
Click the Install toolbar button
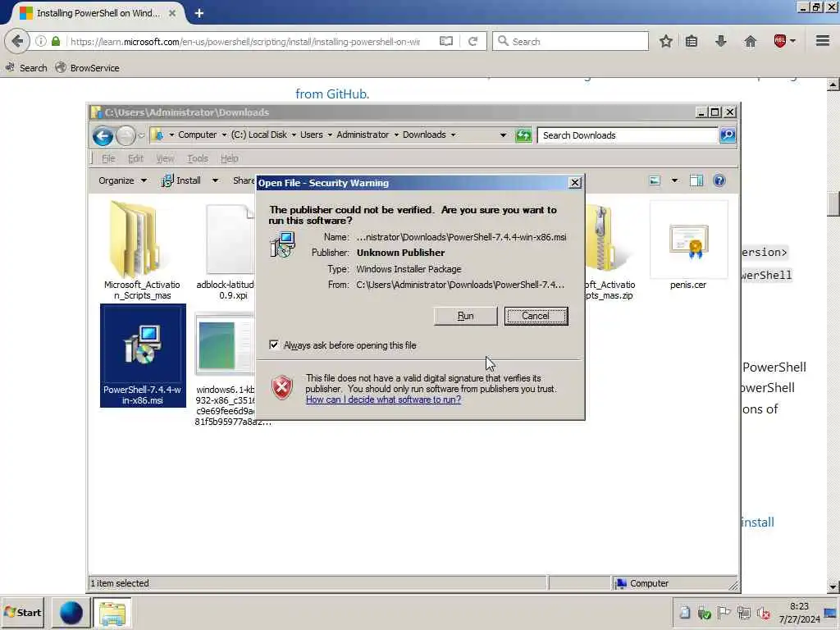181,180
